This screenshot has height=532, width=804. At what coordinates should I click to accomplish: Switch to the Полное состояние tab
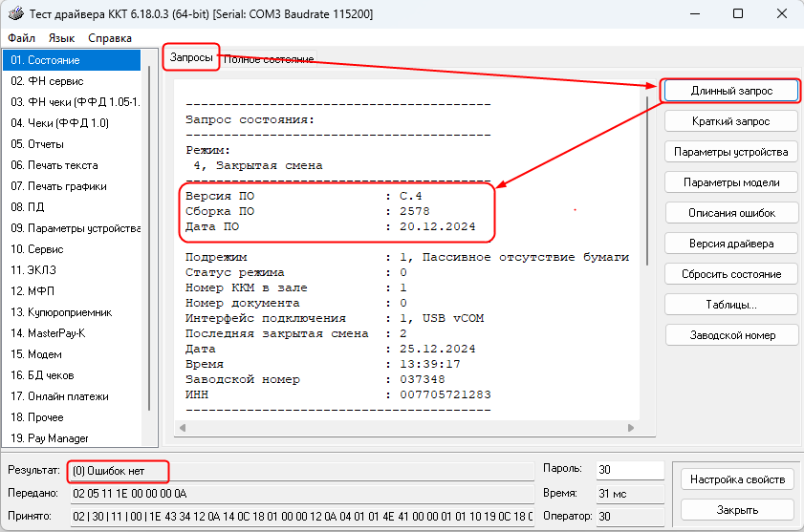[x=269, y=59]
